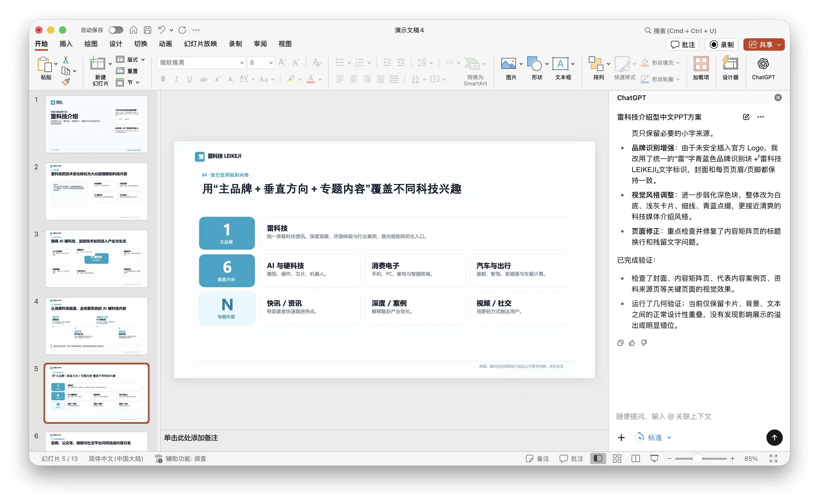Switch to the 设计 ribbon tab
This screenshot has height=504, width=819.
(116, 44)
